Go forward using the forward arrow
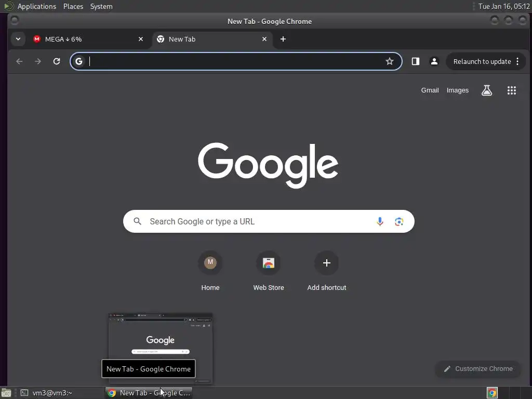Image resolution: width=532 pixels, height=399 pixels. coord(38,61)
